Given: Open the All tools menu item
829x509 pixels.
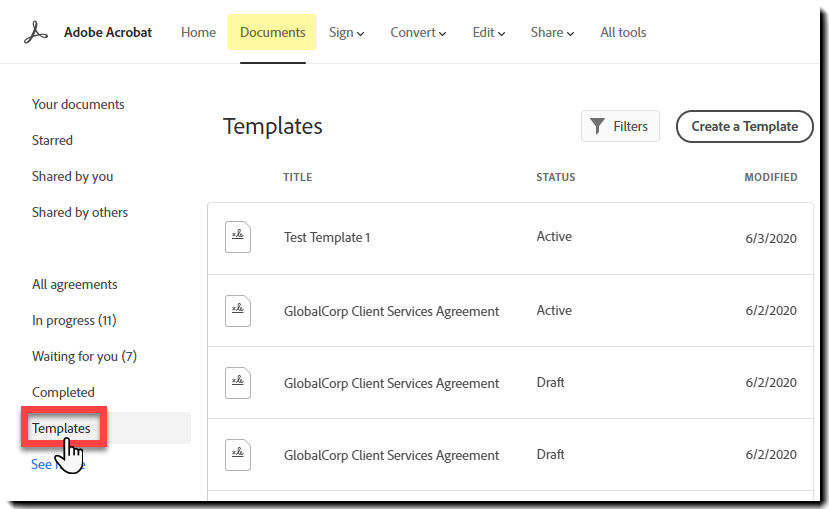Looking at the screenshot, I should point(623,32).
